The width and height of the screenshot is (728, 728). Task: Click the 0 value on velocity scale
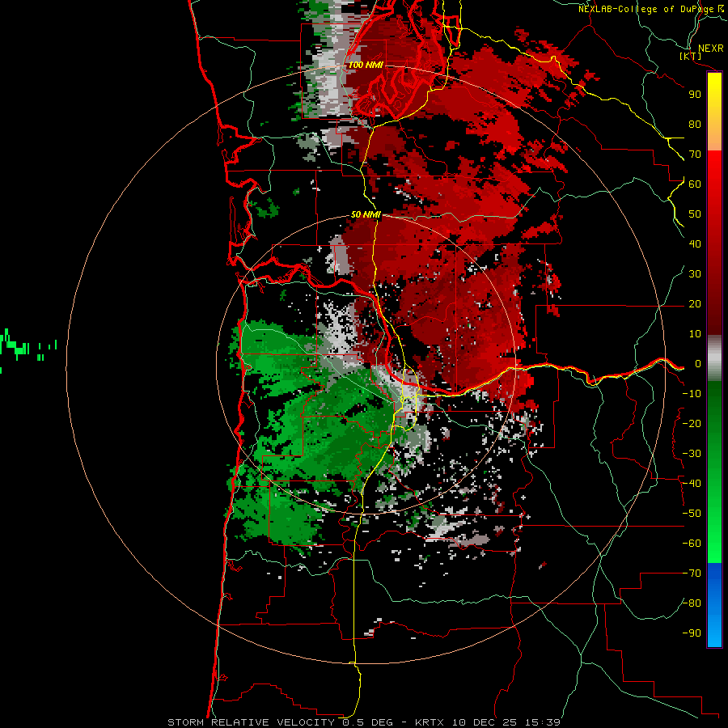(698, 364)
